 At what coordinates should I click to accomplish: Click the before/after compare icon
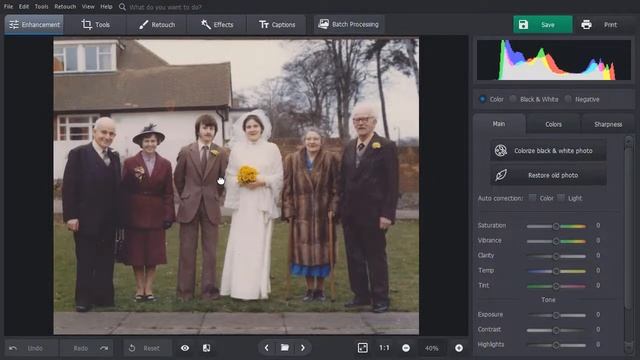coord(207,348)
